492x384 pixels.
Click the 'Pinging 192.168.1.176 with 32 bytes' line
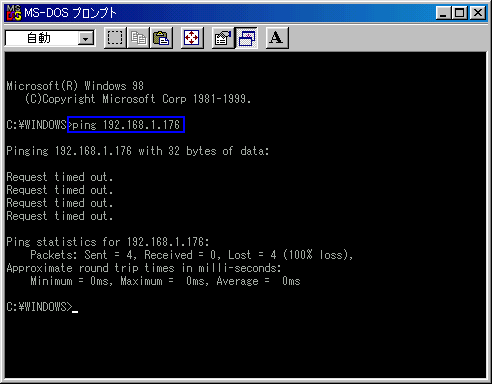click(137, 151)
